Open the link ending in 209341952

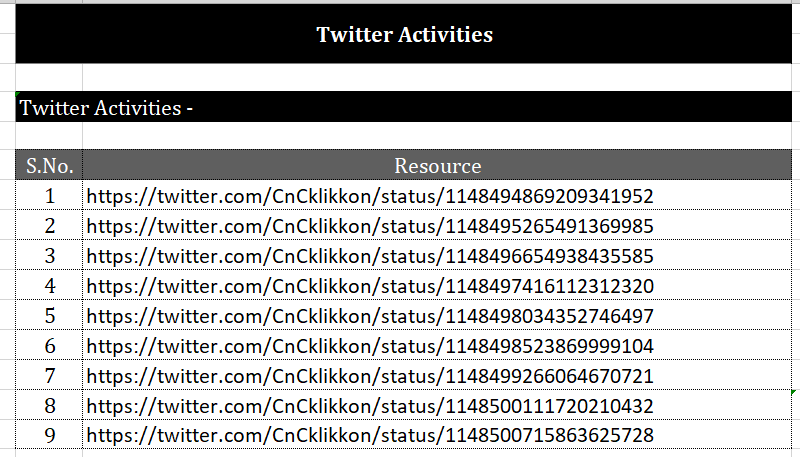370,196
